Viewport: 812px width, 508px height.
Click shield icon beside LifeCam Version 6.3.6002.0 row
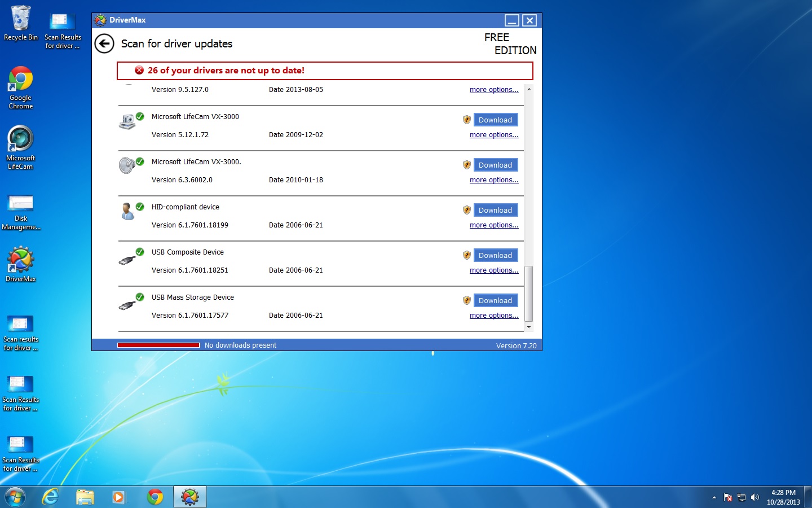pos(467,165)
